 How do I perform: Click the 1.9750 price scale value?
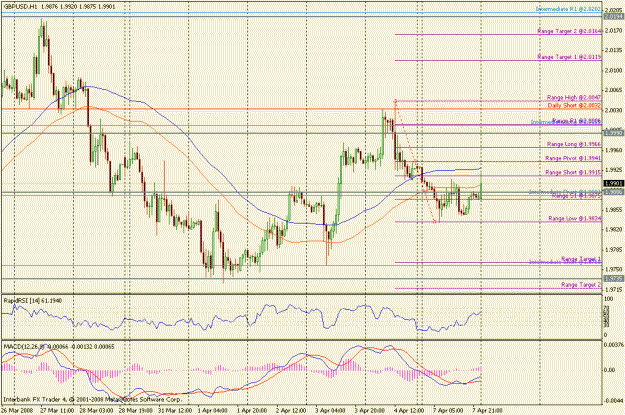613,269
